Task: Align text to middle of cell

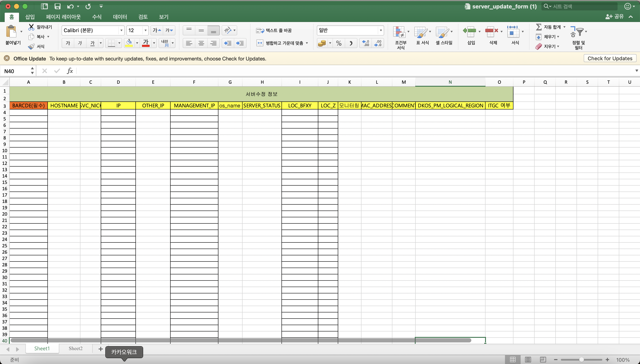Action: point(201,30)
